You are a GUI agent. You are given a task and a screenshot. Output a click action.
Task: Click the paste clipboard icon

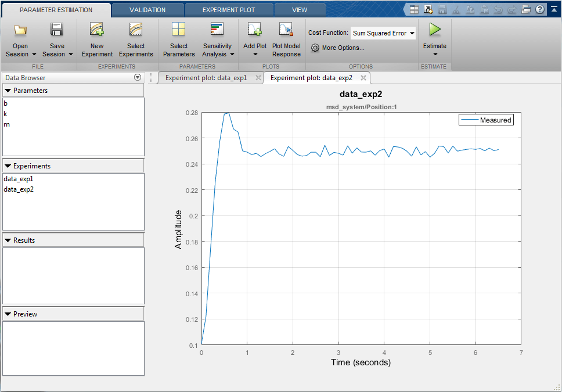click(x=484, y=10)
